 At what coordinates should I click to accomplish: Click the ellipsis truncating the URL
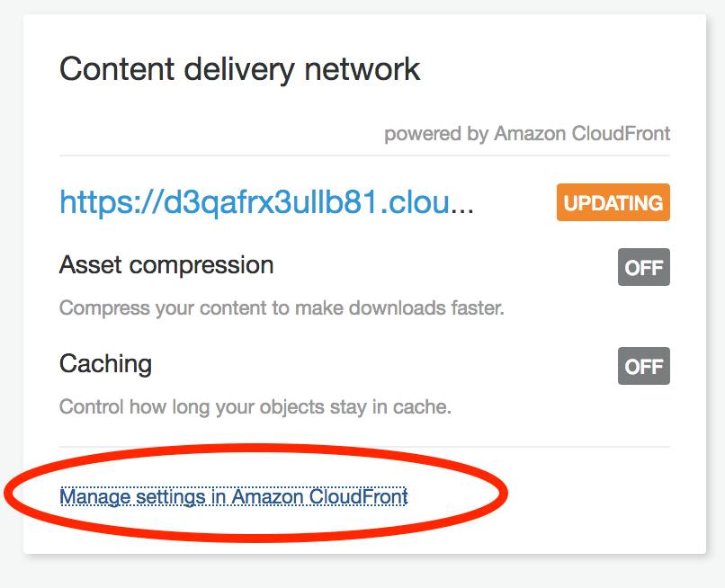[x=461, y=204]
